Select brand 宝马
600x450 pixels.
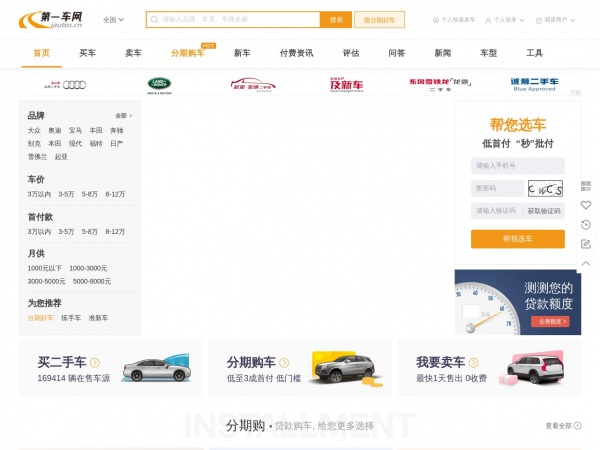click(75, 130)
